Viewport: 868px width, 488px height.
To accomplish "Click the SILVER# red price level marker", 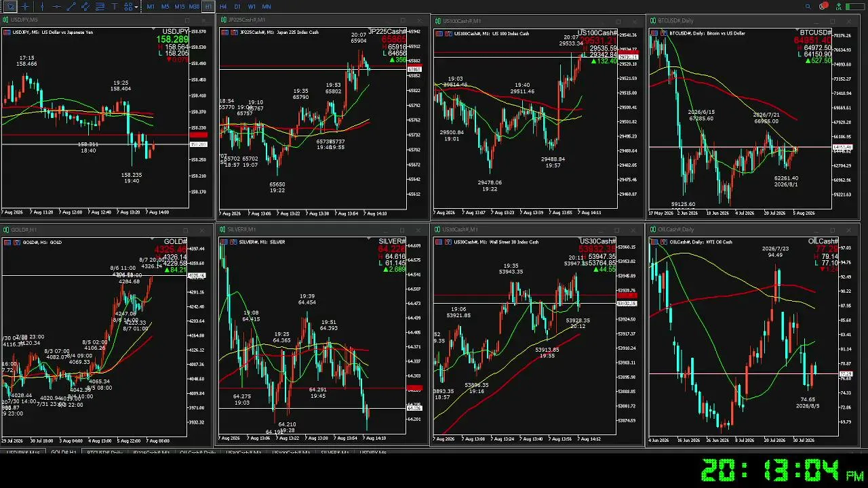I will (x=414, y=388).
